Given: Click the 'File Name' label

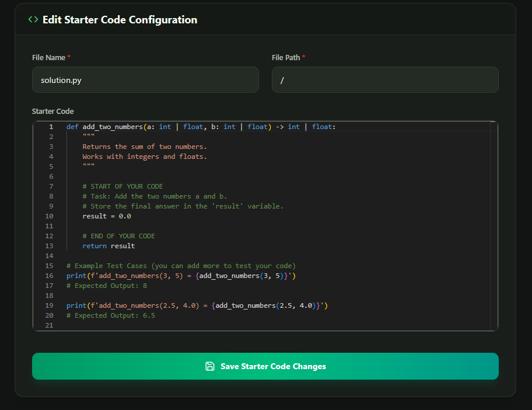Looking at the screenshot, I should click(48, 57).
